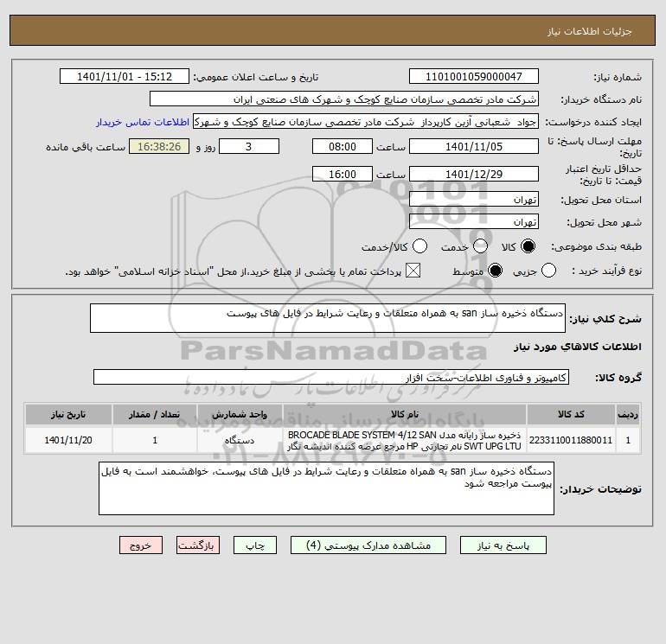
Task: Click the خروج exit button
Action: [141, 545]
